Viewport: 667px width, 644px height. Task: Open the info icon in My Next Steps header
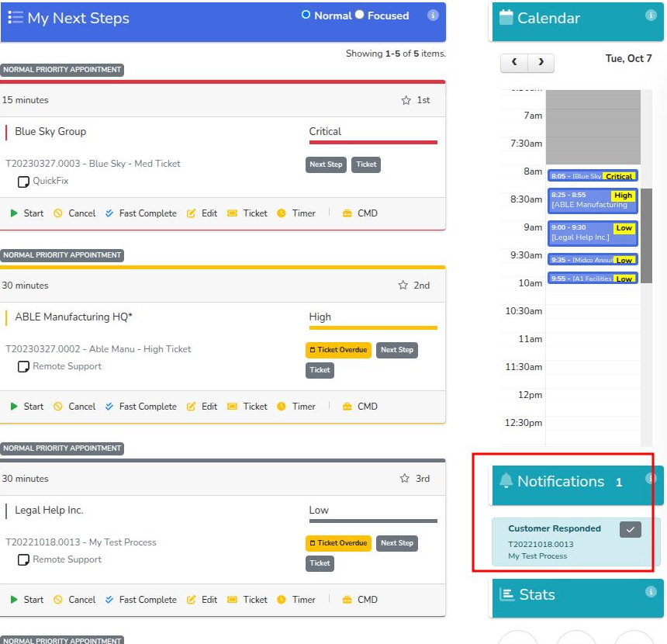tap(433, 16)
